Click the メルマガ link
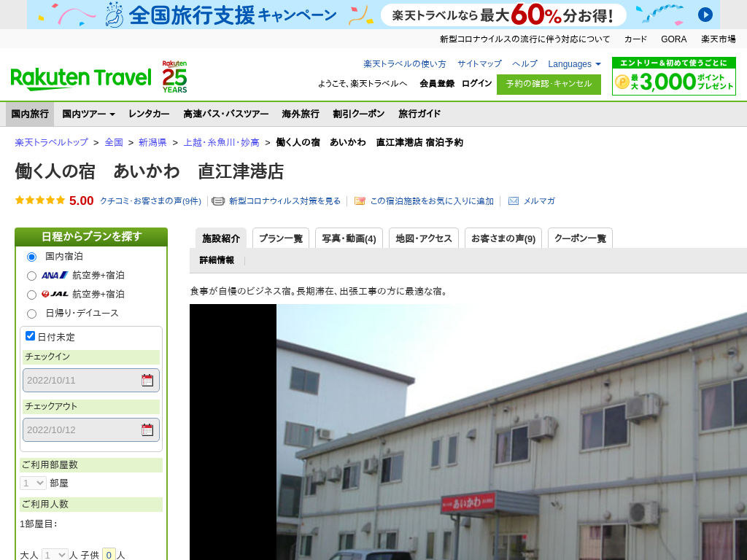This screenshot has width=747, height=560. point(539,201)
